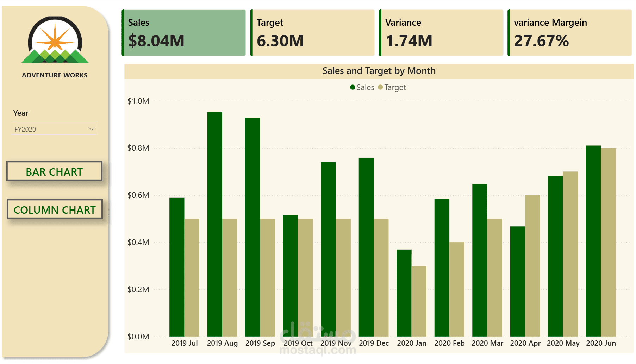636x364 pixels.
Task: Select the Target 6.30M card
Action: (312, 33)
